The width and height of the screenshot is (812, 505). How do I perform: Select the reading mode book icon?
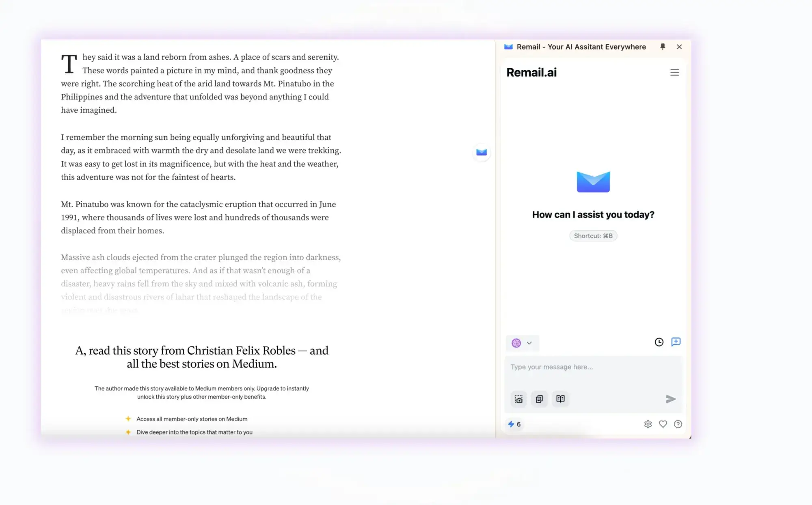tap(561, 399)
